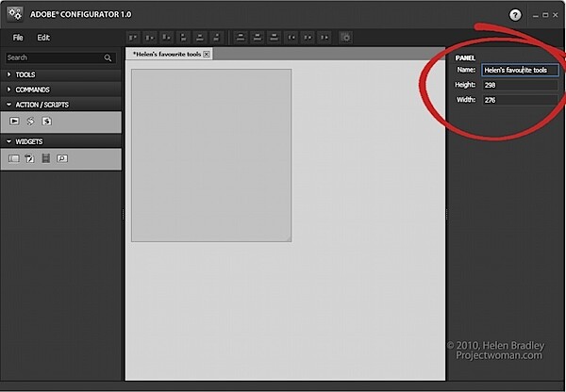Click the Height field showing 298
The width and height of the screenshot is (566, 392).
pos(520,85)
